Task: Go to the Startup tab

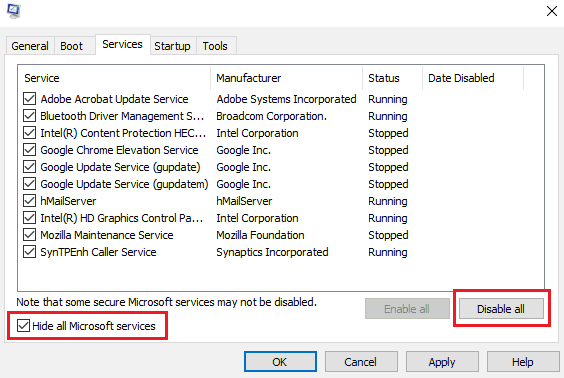Action: [172, 46]
